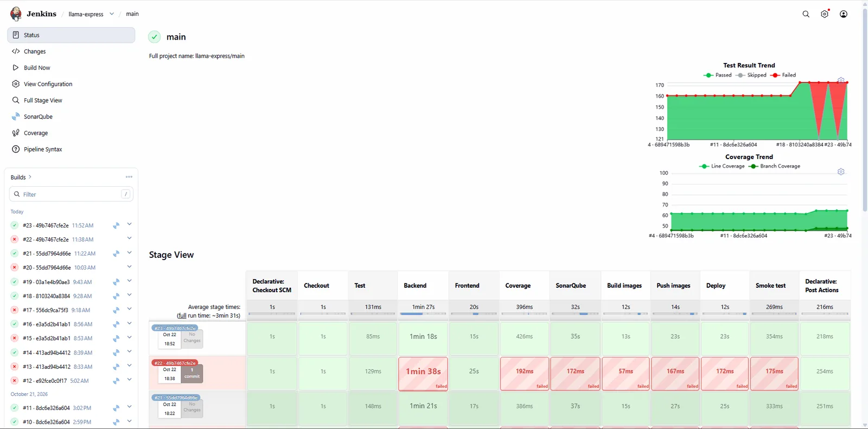Open Manage Jenkins gear icon in header

point(825,14)
